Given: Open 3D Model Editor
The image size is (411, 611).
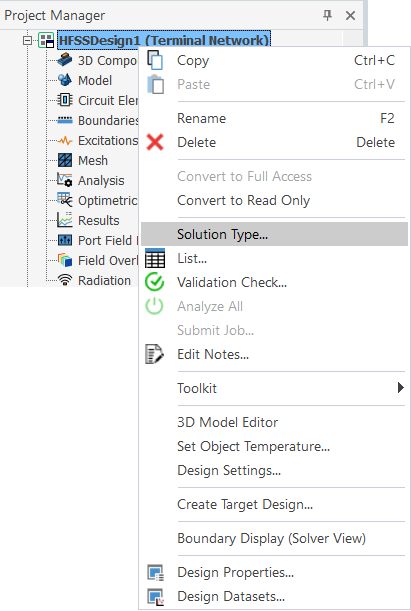Looking at the screenshot, I should [274, 422].
